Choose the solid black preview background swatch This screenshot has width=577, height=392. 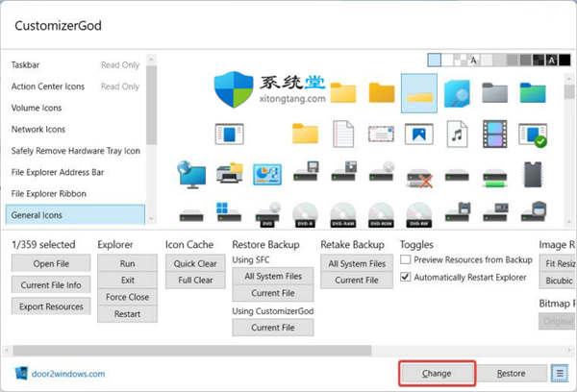click(564, 60)
